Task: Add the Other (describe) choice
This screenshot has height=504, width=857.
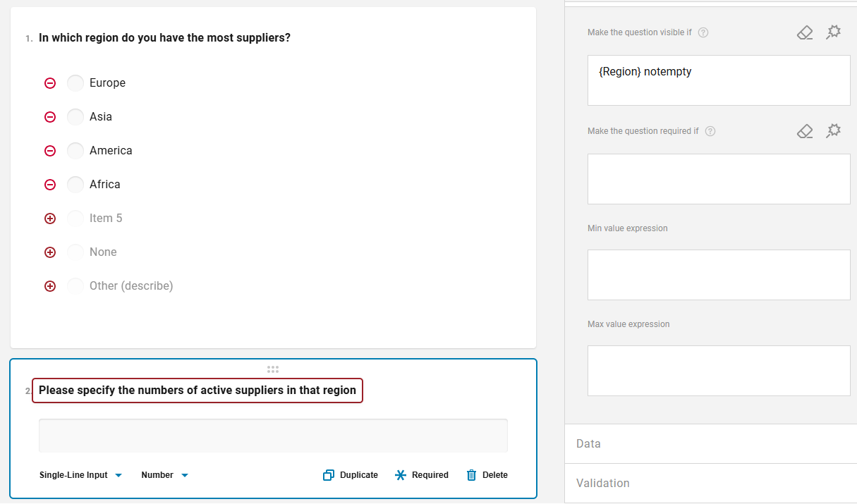Action: click(50, 286)
